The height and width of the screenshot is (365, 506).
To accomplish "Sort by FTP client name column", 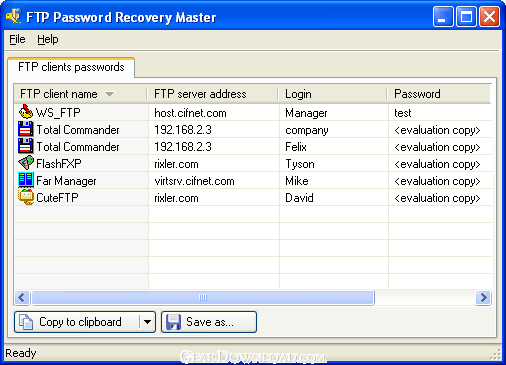I will point(80,94).
